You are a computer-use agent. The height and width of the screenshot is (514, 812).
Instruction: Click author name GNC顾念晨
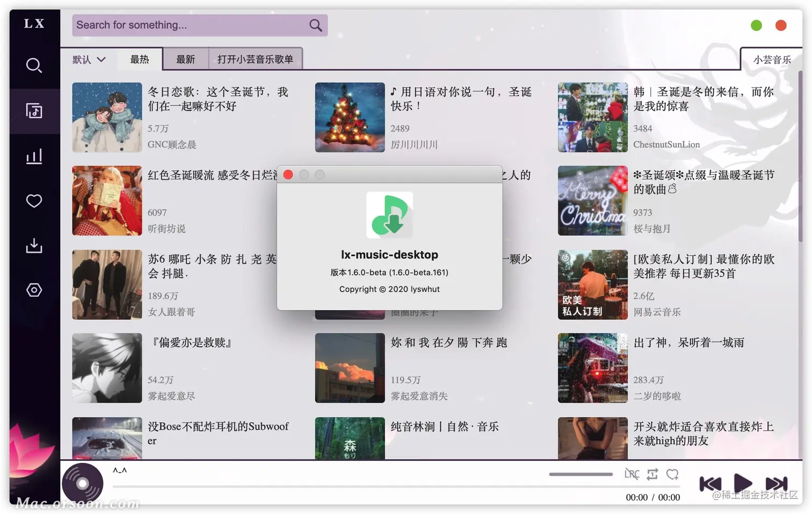pos(172,144)
